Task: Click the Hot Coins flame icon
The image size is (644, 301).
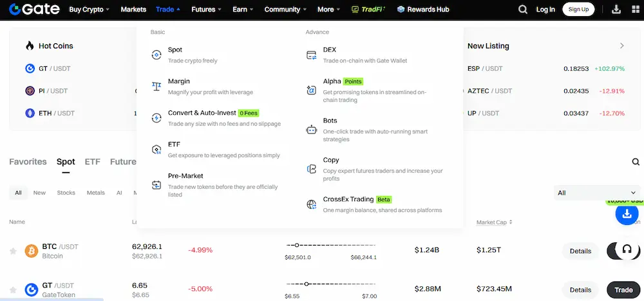Action: coord(30,46)
